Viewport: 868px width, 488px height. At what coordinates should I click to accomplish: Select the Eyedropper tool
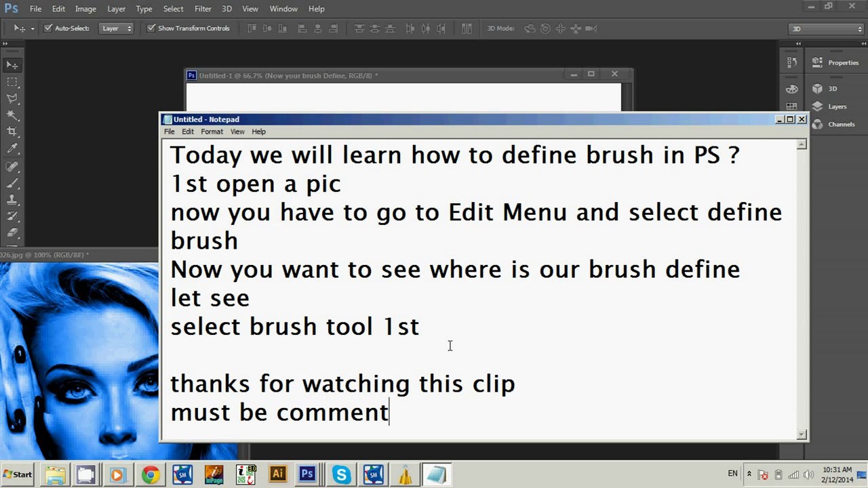coord(12,148)
